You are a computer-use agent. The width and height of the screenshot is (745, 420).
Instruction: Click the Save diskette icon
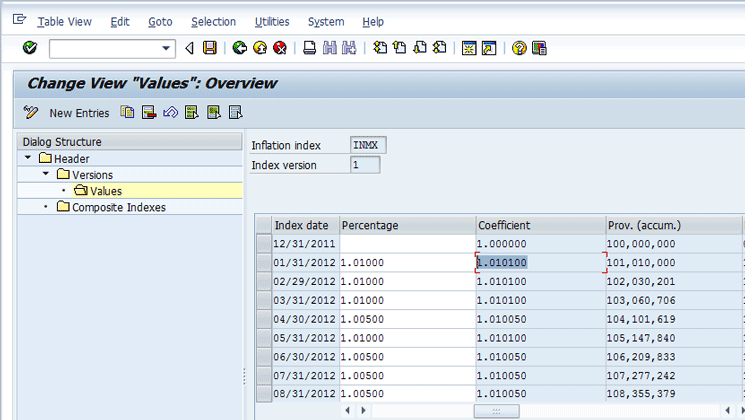209,48
